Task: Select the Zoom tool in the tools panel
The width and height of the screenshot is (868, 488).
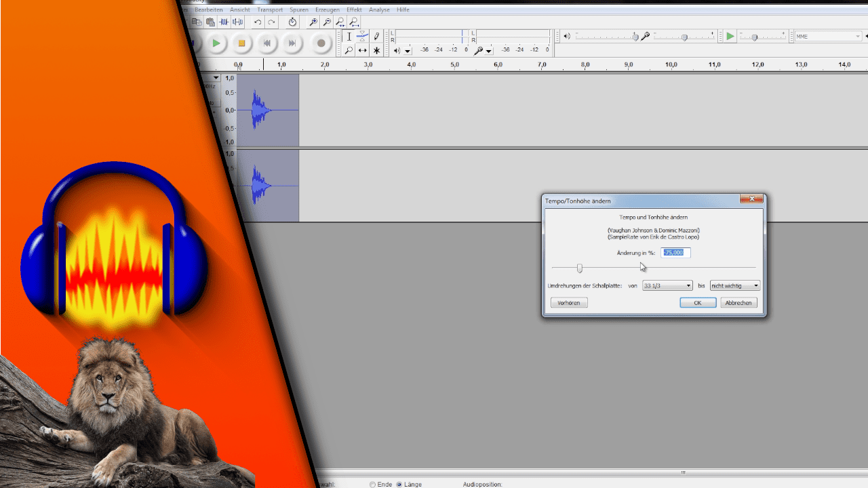Action: click(x=349, y=49)
